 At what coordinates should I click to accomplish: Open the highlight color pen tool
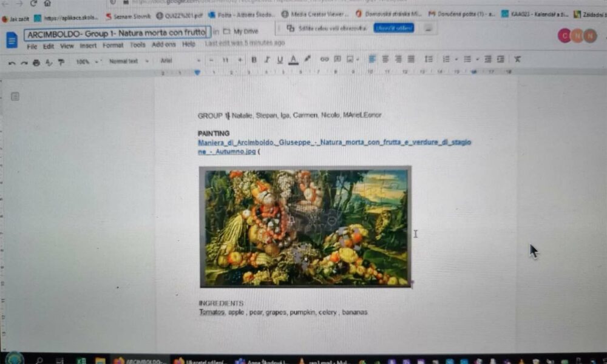pos(307,59)
